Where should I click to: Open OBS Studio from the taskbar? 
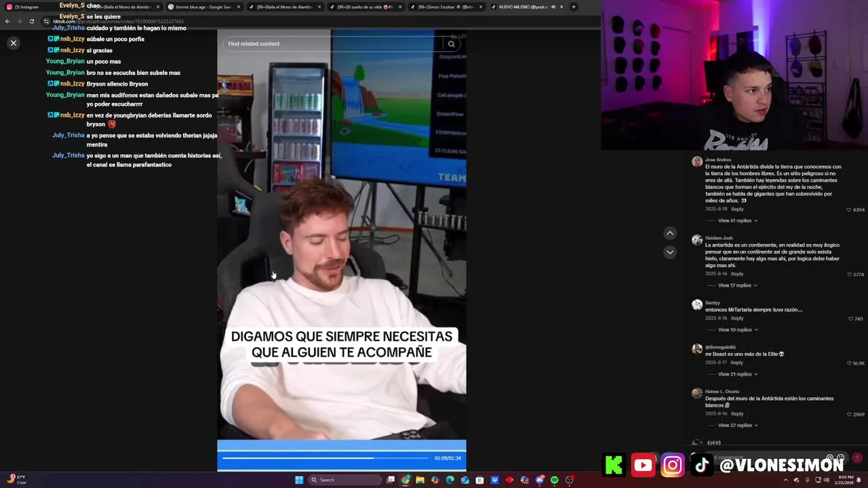(570, 480)
